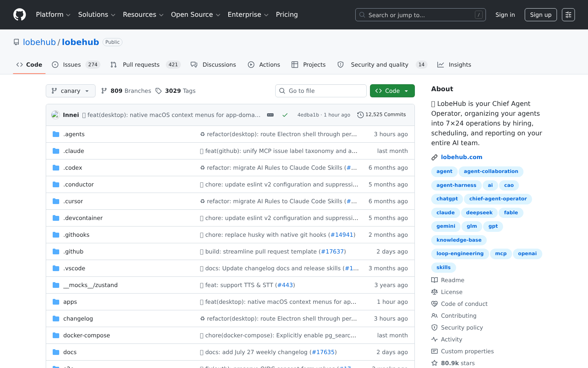Click the Readme book icon
This screenshot has height=368, width=588.
(x=434, y=280)
